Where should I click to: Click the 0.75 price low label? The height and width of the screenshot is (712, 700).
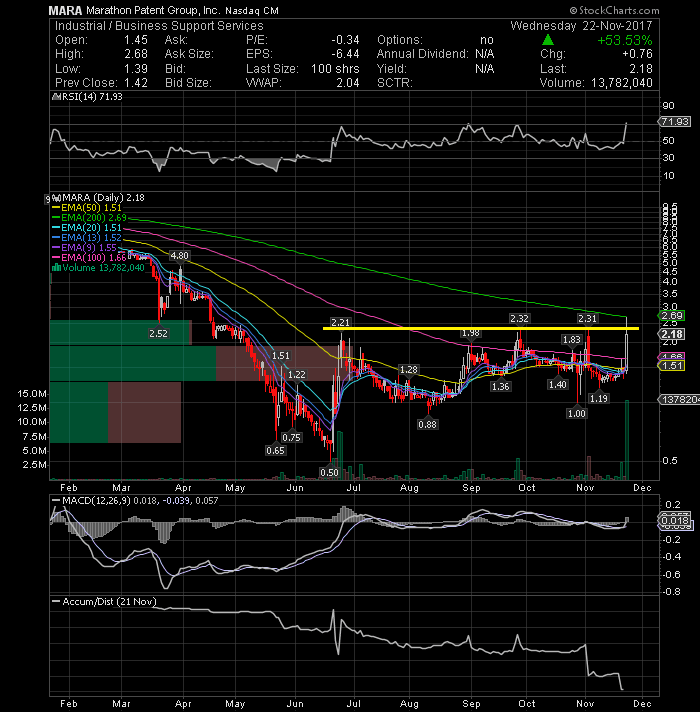[291, 437]
